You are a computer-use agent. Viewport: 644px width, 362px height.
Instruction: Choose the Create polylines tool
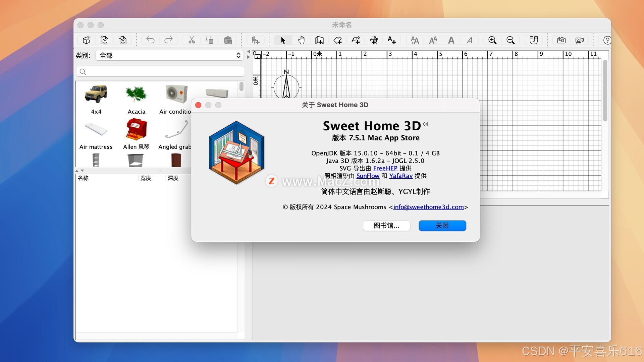(x=356, y=40)
